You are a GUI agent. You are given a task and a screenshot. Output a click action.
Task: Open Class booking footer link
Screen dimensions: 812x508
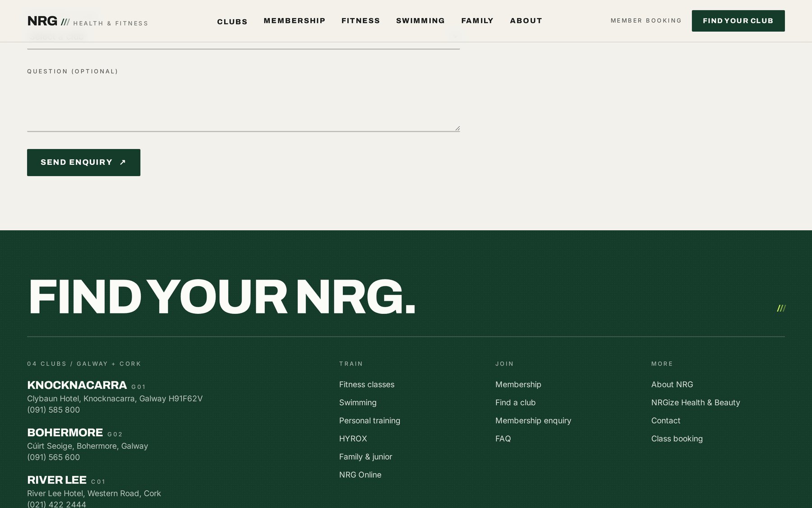tap(677, 439)
